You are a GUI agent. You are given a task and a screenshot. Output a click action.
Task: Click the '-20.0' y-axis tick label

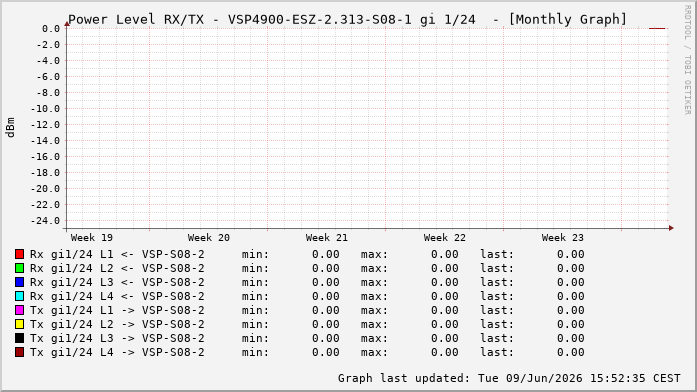pos(45,189)
